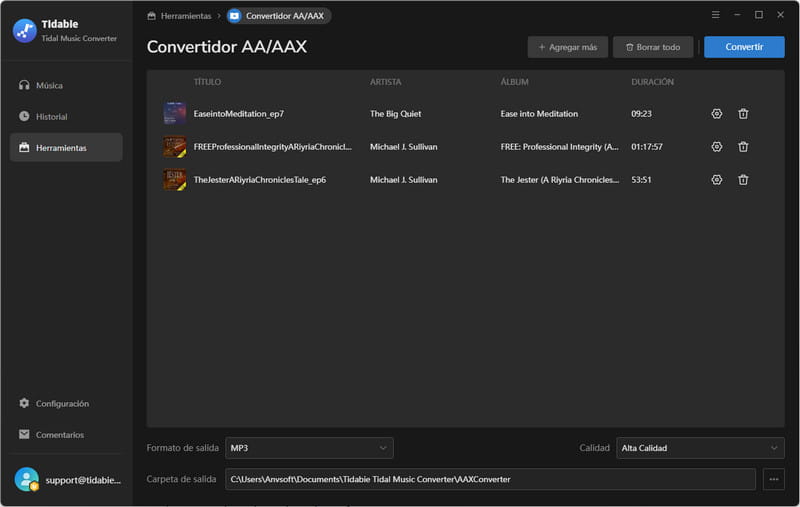
Task: Click the support@tidabie account avatar
Action: (x=27, y=479)
